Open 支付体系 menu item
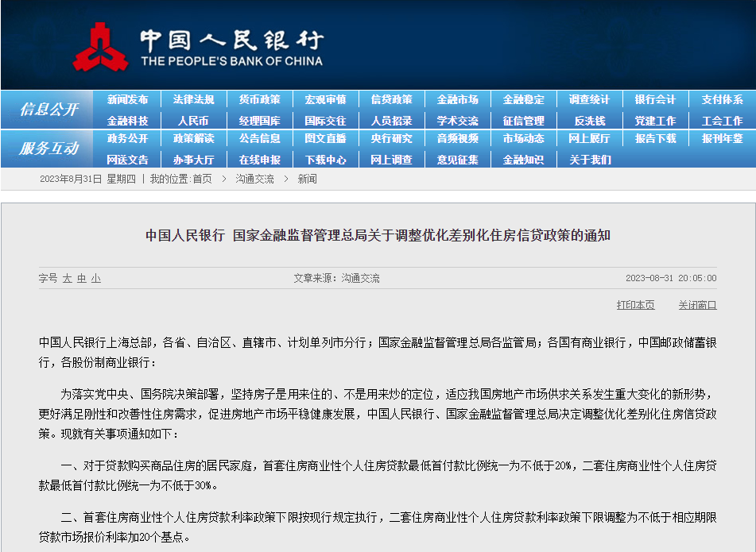This screenshot has height=552, width=756. click(x=722, y=100)
